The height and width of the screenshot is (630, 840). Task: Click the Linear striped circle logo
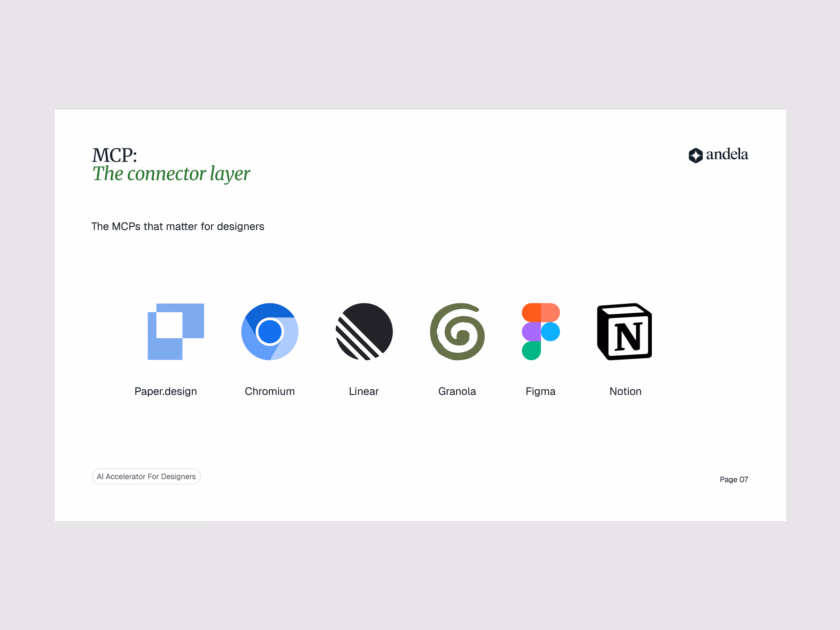click(x=364, y=331)
